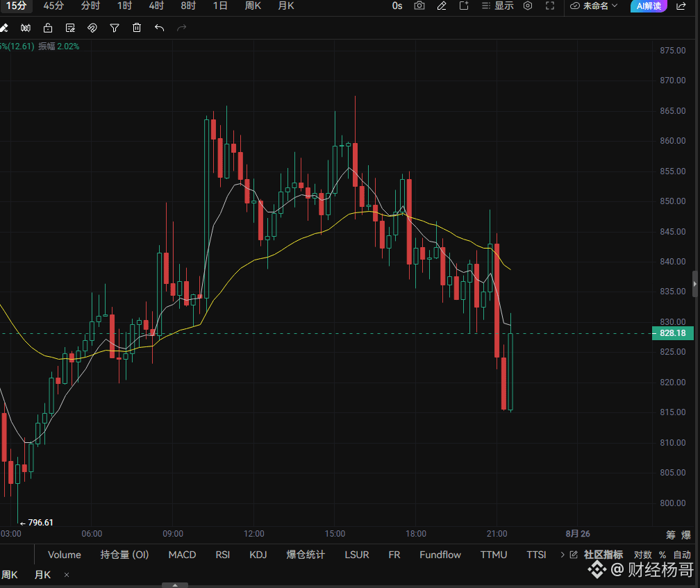Image resolution: width=700 pixels, height=588 pixels.
Task: Switch to the 15分 timeframe
Action: 16,6
